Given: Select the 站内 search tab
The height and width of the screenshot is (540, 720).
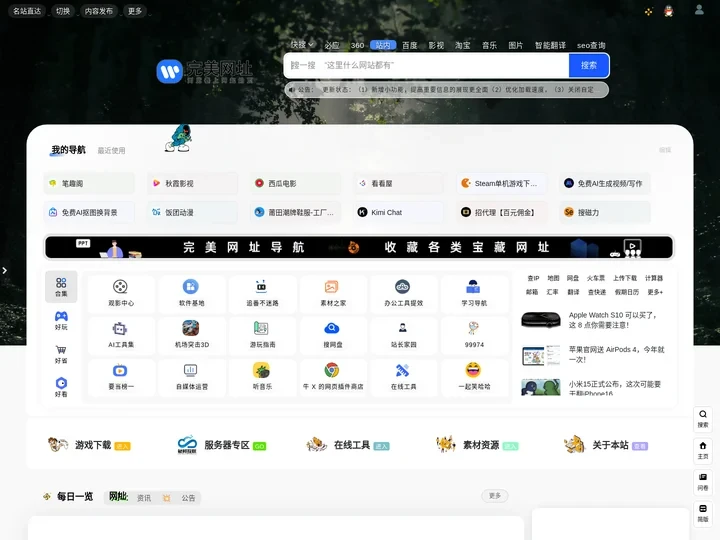Looking at the screenshot, I should [x=383, y=45].
